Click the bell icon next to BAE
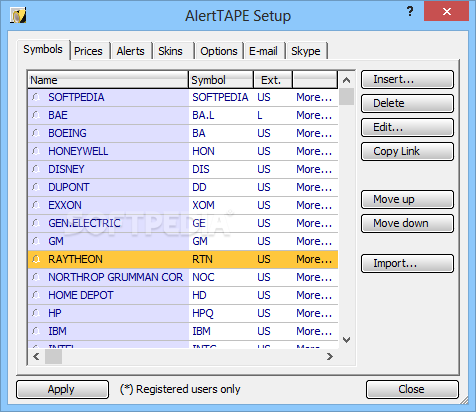 [x=36, y=115]
